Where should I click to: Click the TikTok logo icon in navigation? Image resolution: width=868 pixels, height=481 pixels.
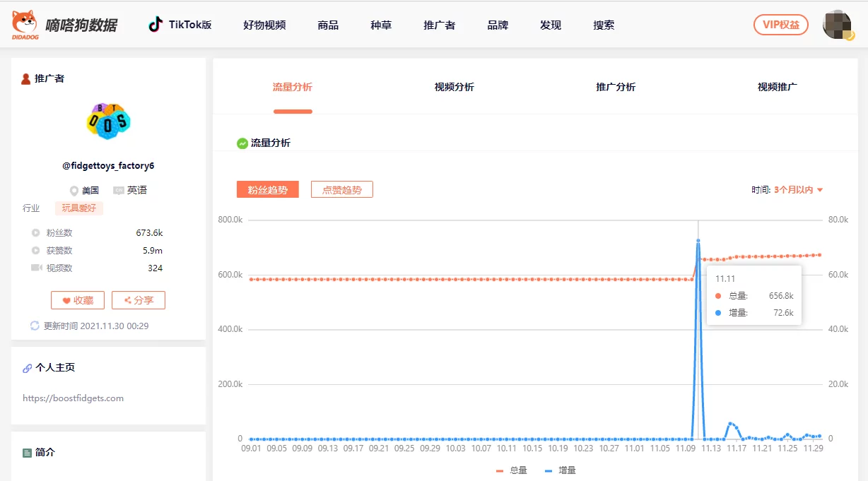156,25
